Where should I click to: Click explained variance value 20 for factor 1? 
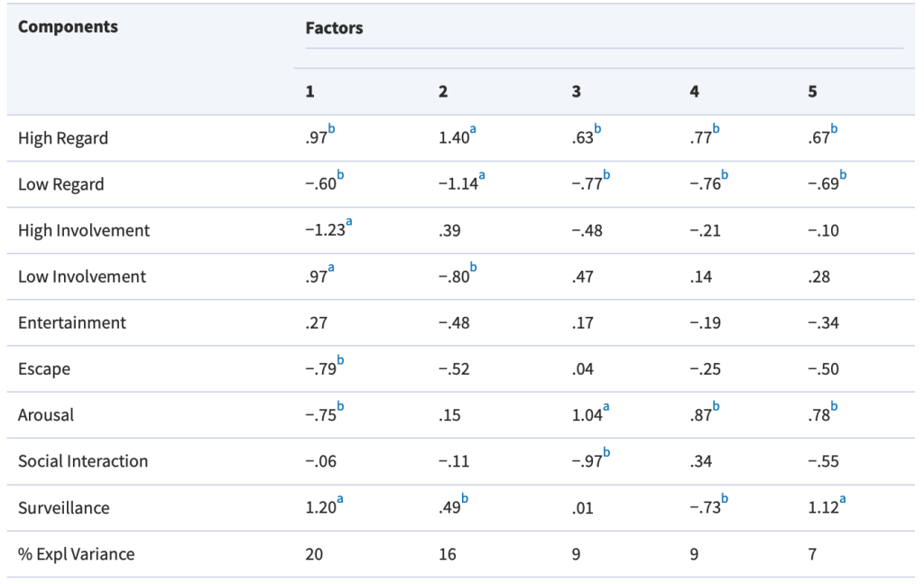click(314, 554)
